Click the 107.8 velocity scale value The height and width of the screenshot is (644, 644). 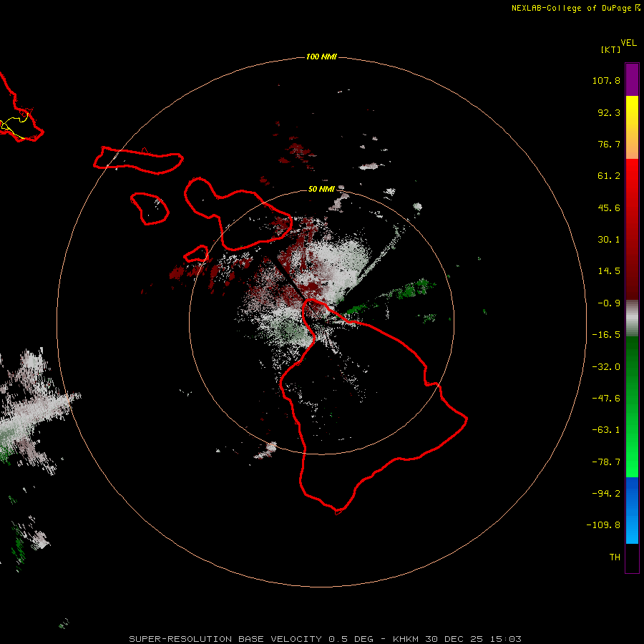click(x=606, y=80)
